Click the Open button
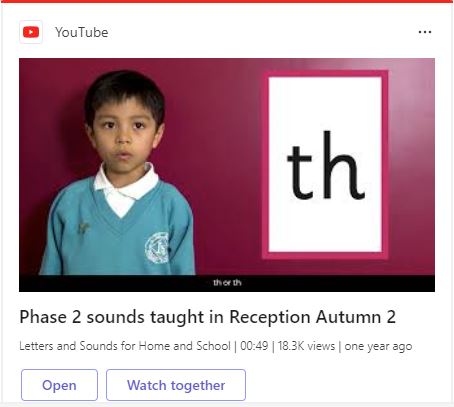This screenshot has width=454, height=407. (59, 385)
